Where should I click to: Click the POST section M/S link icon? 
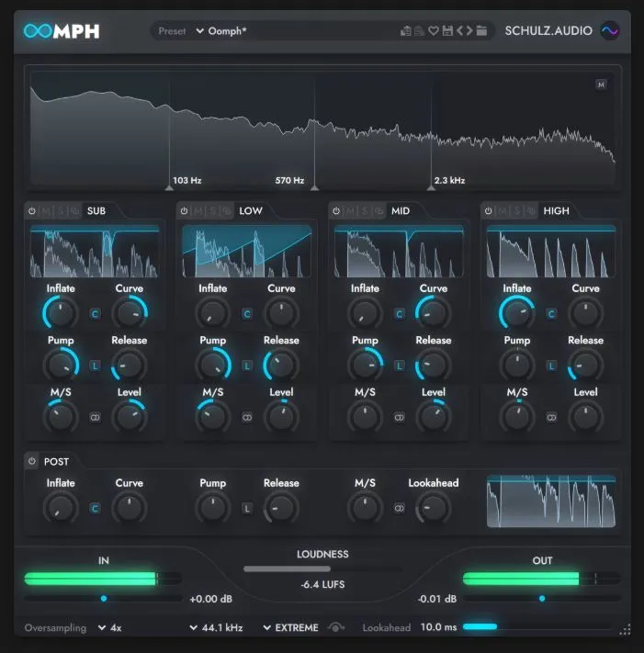tap(399, 509)
